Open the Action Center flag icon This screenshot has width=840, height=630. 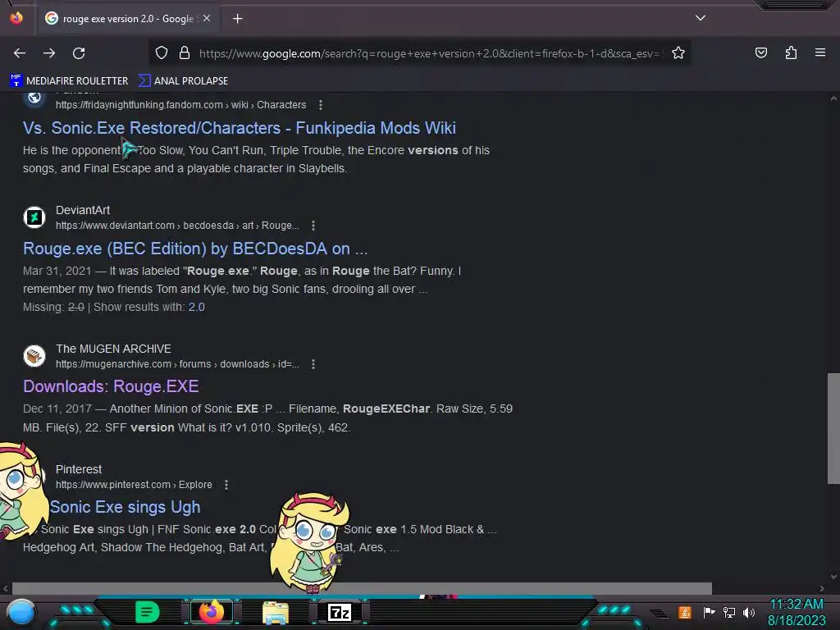point(710,612)
